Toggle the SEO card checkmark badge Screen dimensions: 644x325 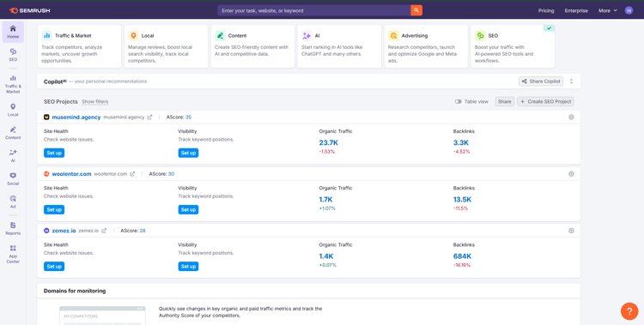[x=550, y=28]
